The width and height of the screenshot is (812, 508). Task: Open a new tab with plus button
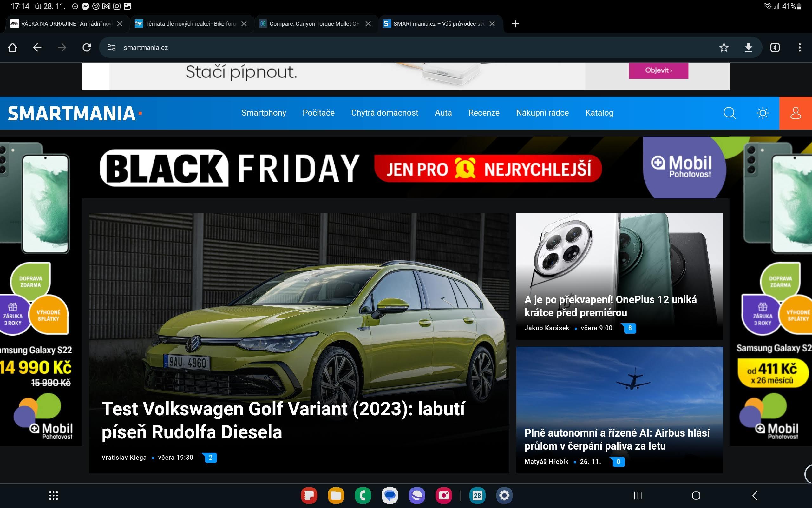click(x=515, y=23)
